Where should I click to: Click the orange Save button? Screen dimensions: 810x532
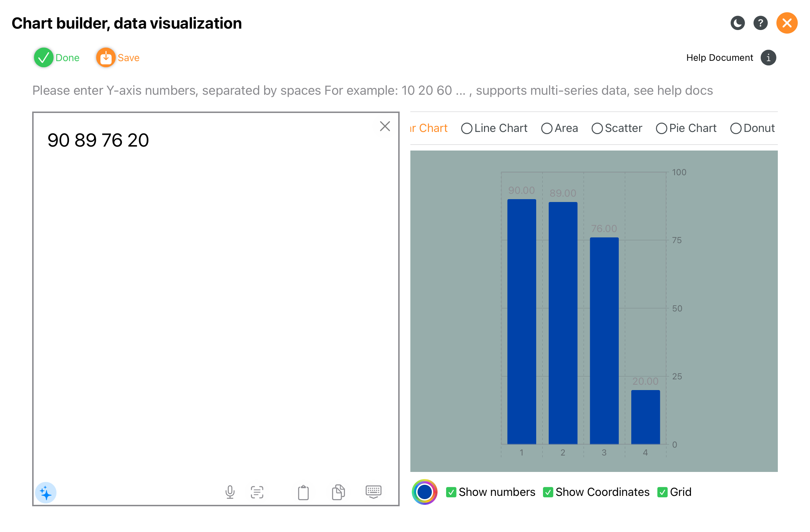click(x=106, y=58)
